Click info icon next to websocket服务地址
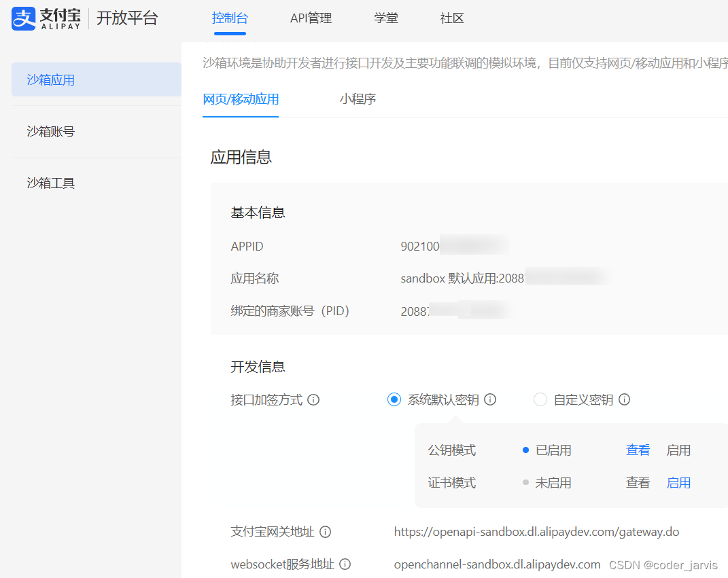Viewport: 728px width, 578px height. [x=345, y=564]
